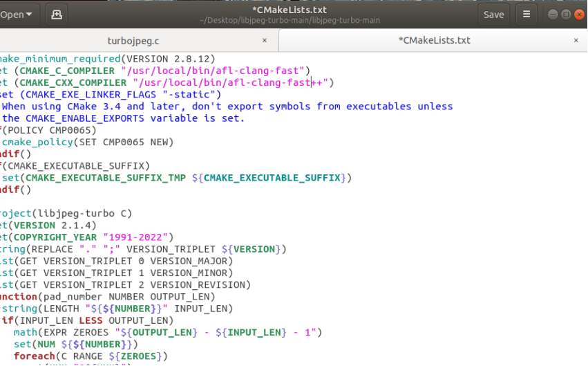
Task: Minimize the gedit window
Action: (x=552, y=15)
